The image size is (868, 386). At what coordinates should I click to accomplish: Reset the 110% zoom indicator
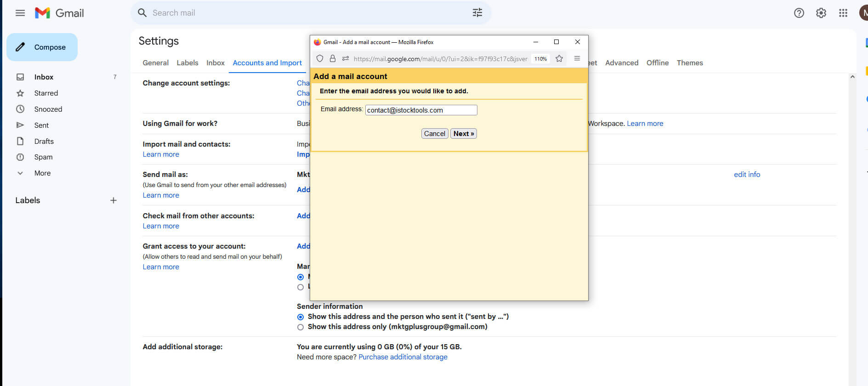(x=540, y=59)
